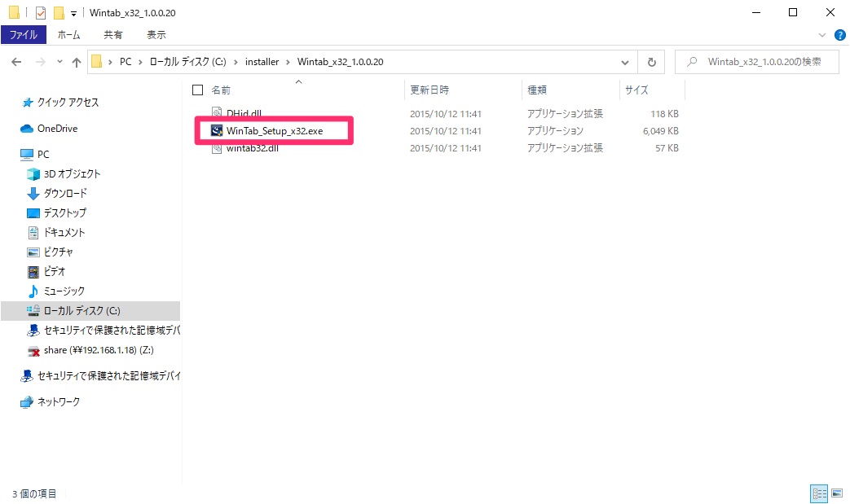Click the 3 個の項目 status bar text
Image resolution: width=850 pixels, height=504 pixels.
pos(34,493)
